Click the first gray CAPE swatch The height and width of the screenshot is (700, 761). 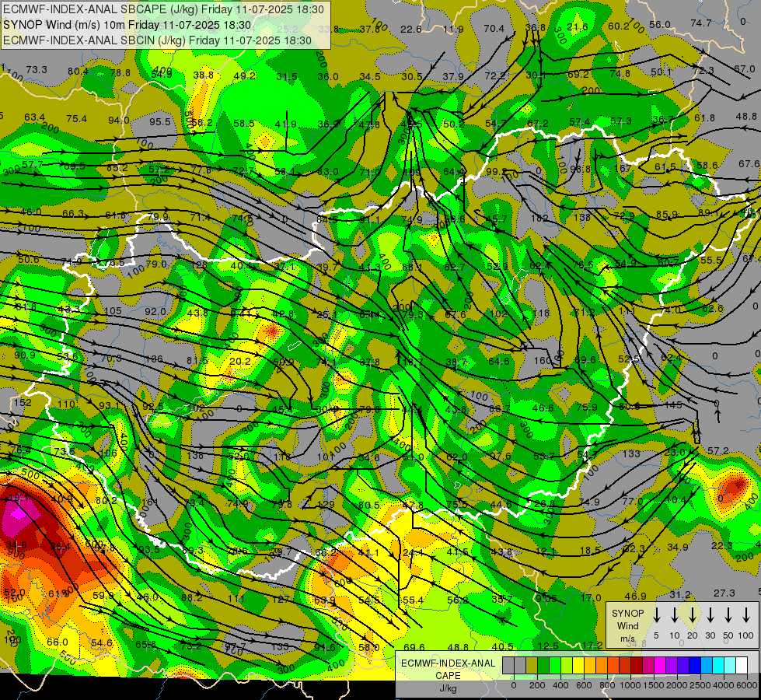(x=508, y=665)
